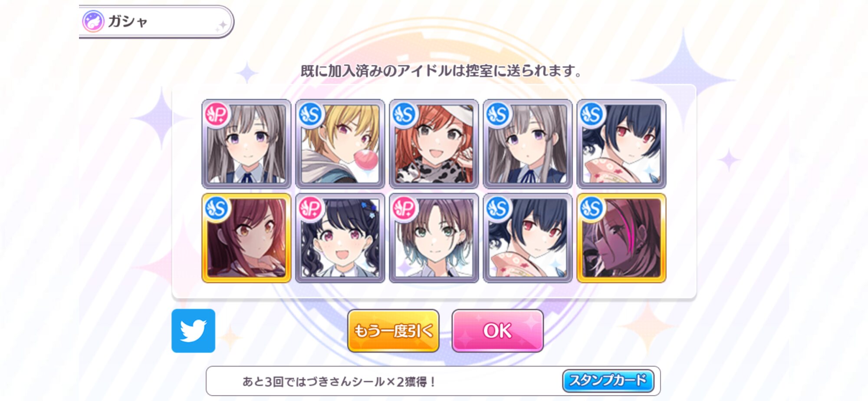
Task: Click S badge on gold-framed red-haired card
Action: pyautogui.click(x=217, y=208)
